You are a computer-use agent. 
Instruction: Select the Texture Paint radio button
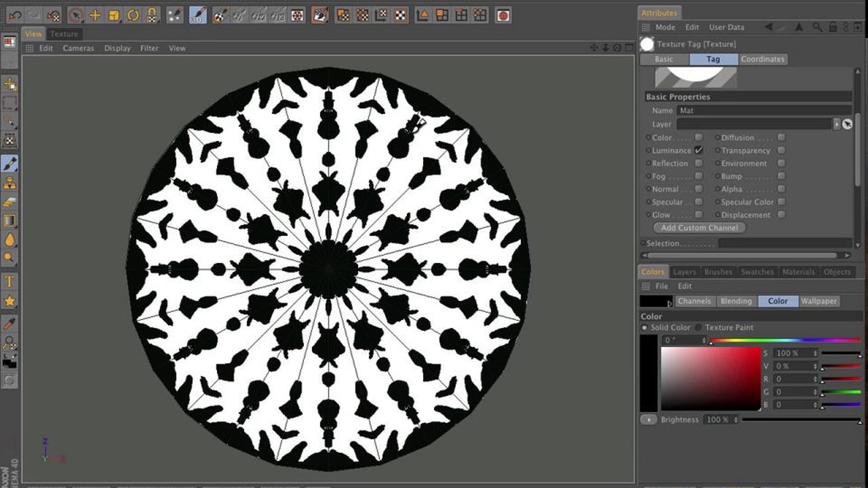tap(699, 327)
